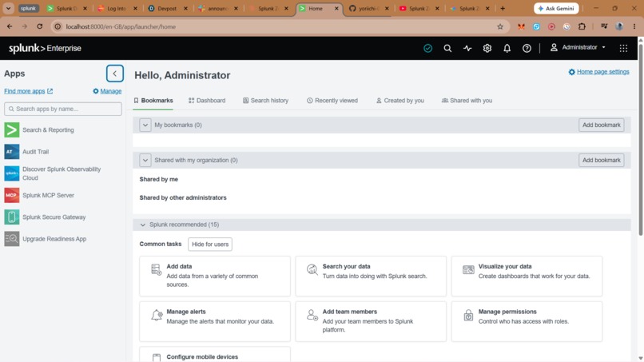The image size is (644, 362).
Task: Open the MetaMask fox extension icon
Action: click(521, 26)
